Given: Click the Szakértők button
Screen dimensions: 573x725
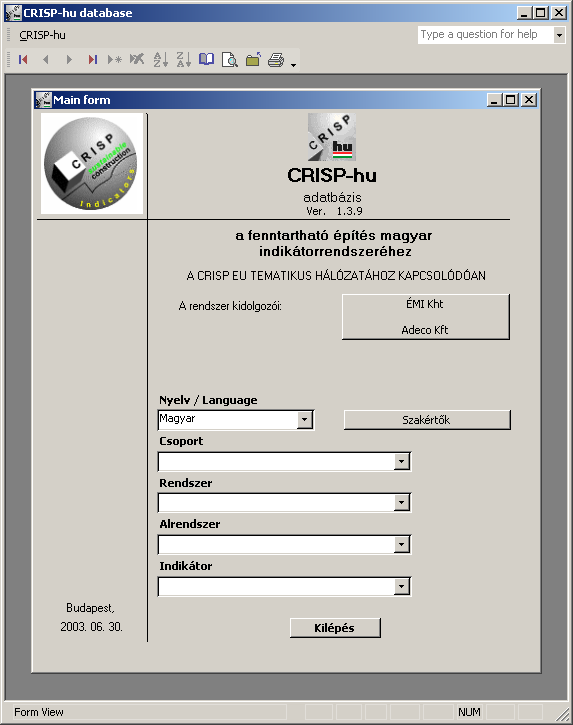Looking at the screenshot, I should point(427,420).
